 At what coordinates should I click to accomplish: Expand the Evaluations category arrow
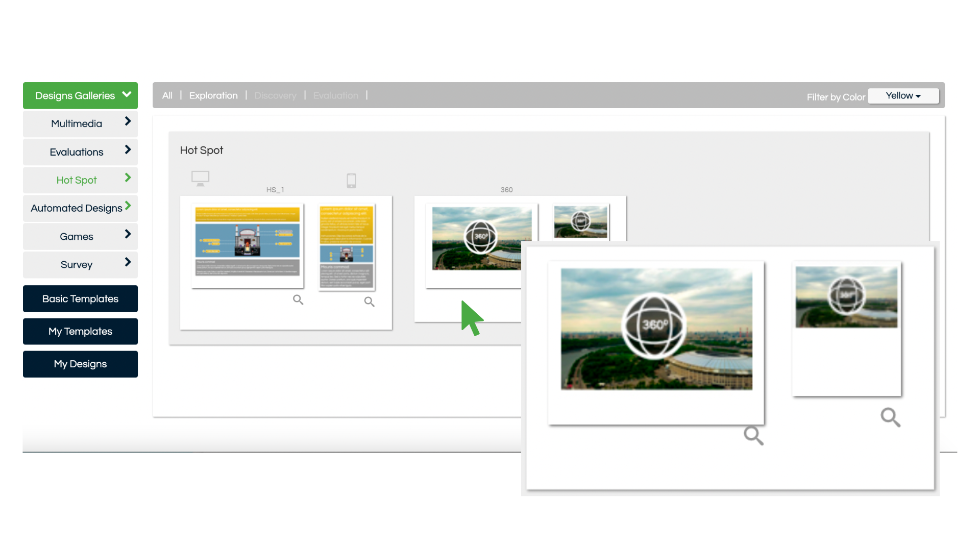[x=128, y=150]
